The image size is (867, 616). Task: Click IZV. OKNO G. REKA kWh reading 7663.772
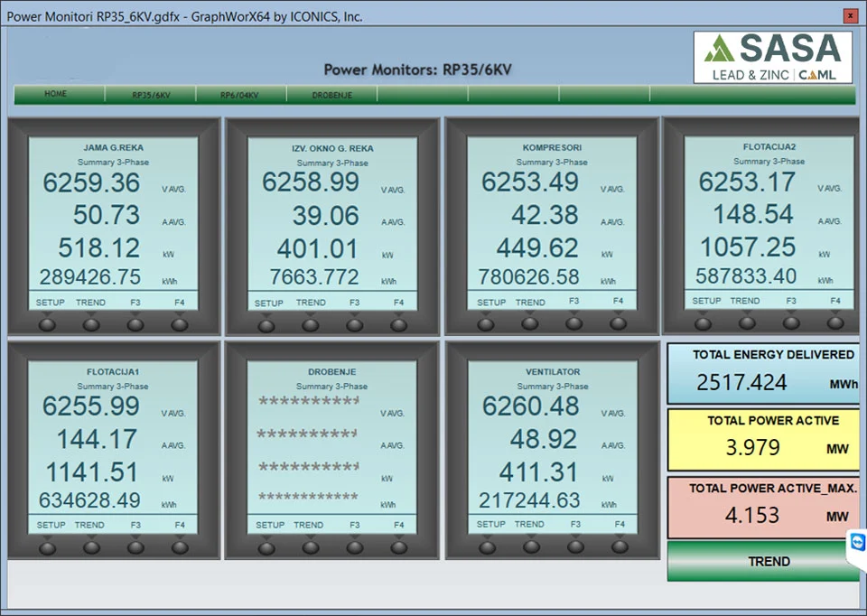314,277
